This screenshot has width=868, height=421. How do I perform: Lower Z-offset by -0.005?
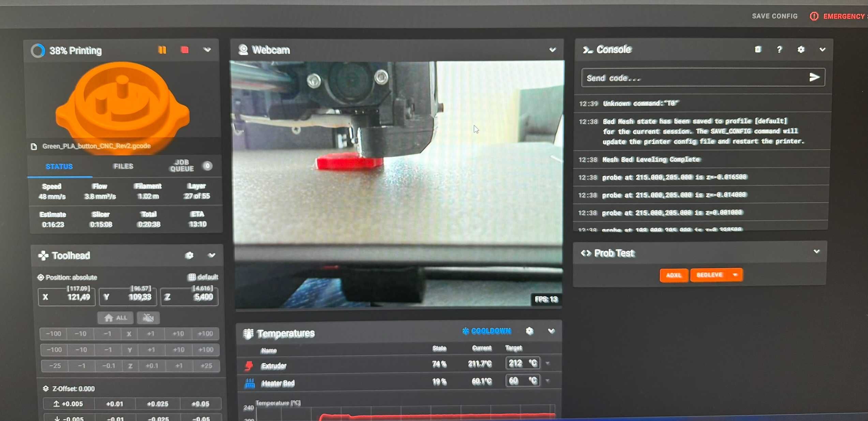point(70,418)
